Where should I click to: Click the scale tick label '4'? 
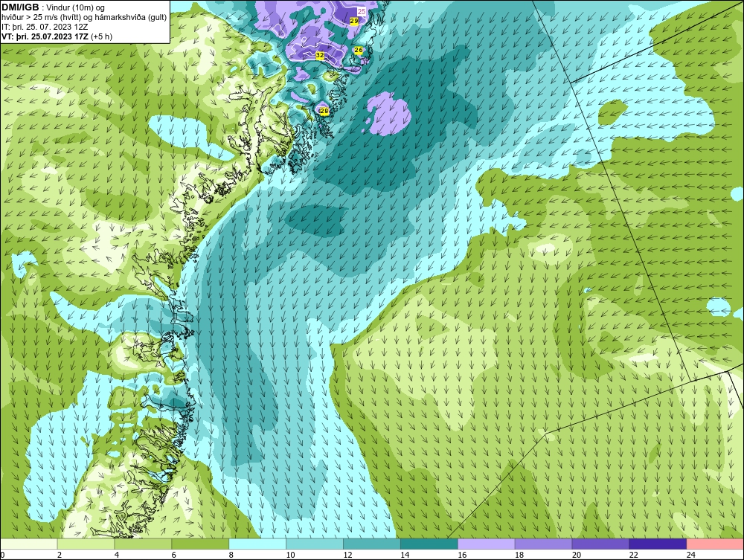tap(117, 555)
